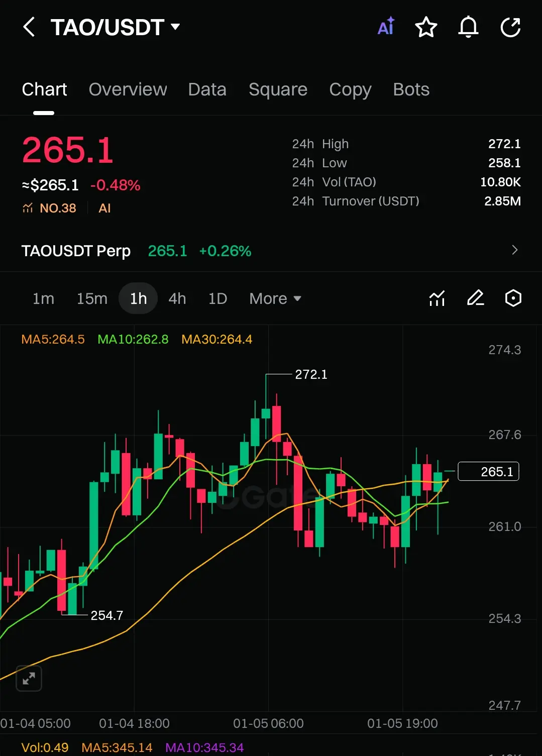Tap the 24h Vol (TAO) value 10.80K
The image size is (542, 756).
tap(500, 182)
